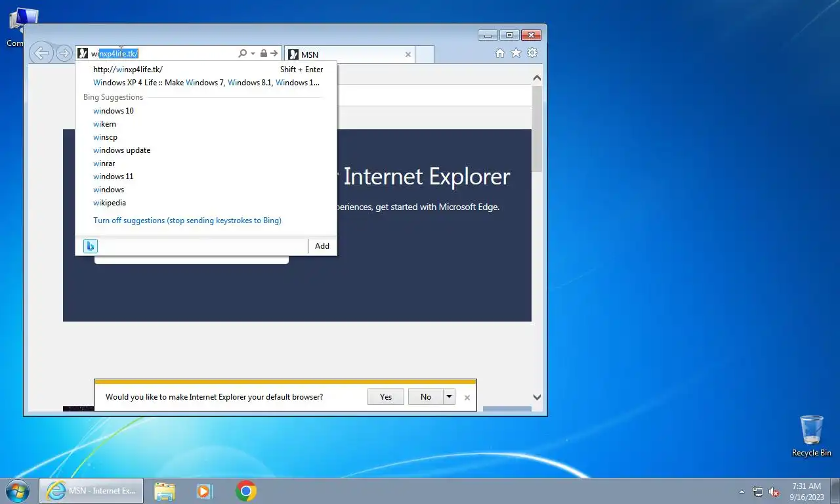Launch Google Chrome from taskbar
Image resolution: width=840 pixels, height=504 pixels.
click(246, 491)
